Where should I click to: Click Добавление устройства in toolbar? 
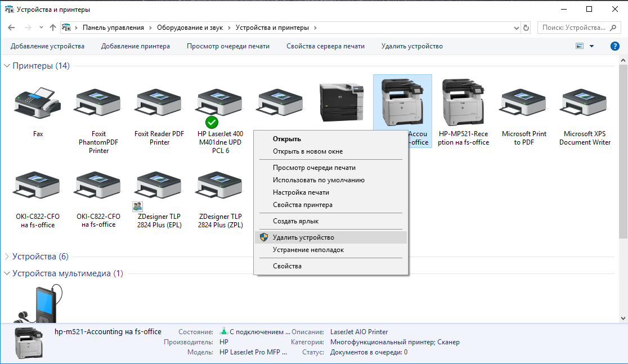(47, 46)
